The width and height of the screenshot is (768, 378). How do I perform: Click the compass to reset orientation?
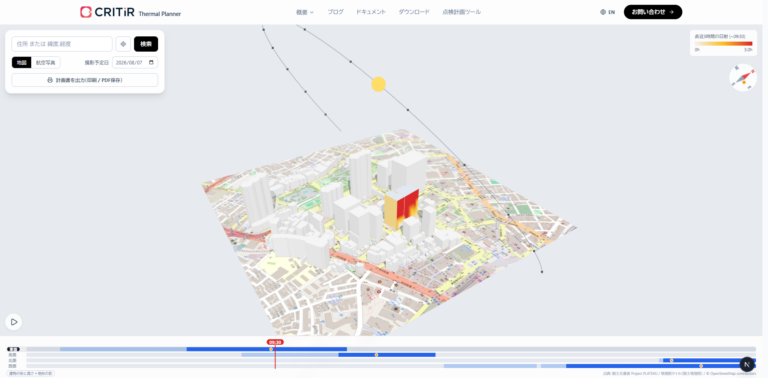[743, 78]
